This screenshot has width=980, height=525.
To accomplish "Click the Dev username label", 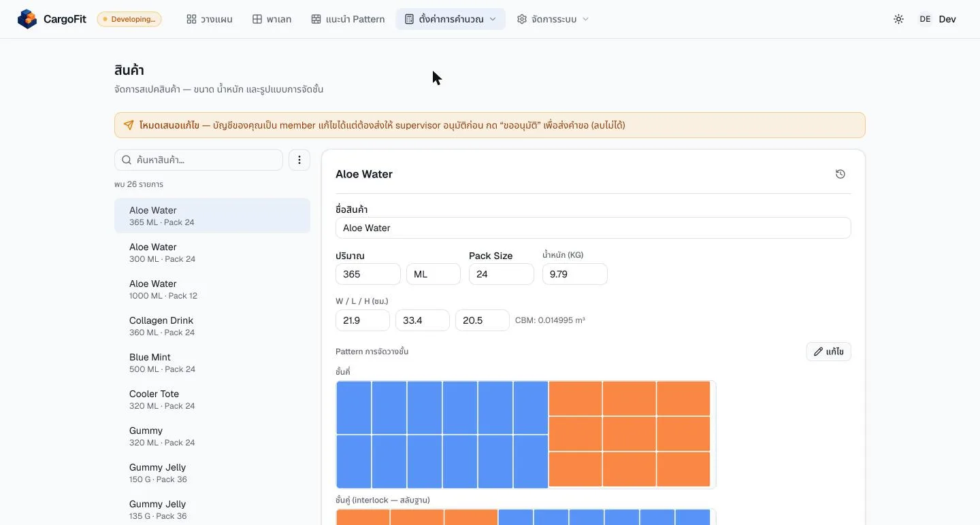I will pyautogui.click(x=947, y=19).
